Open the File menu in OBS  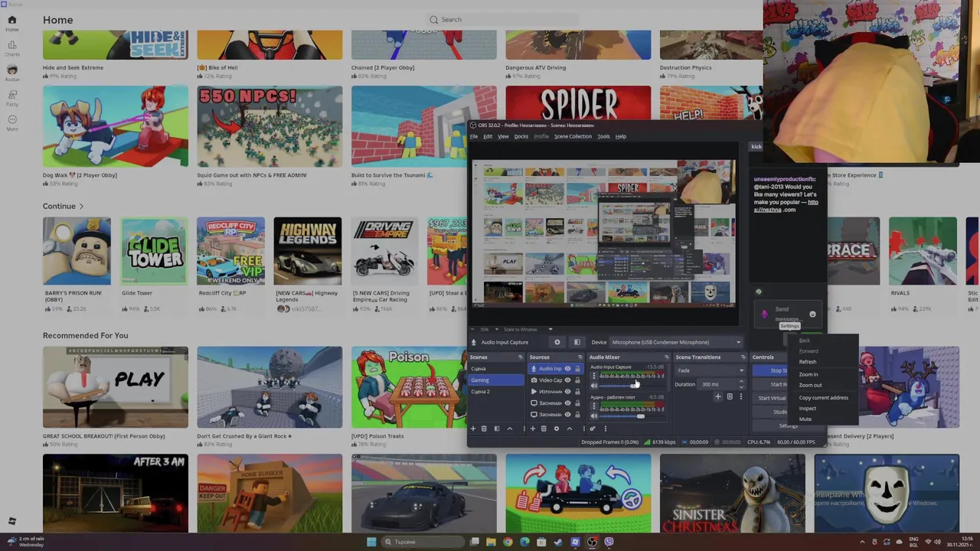point(474,136)
